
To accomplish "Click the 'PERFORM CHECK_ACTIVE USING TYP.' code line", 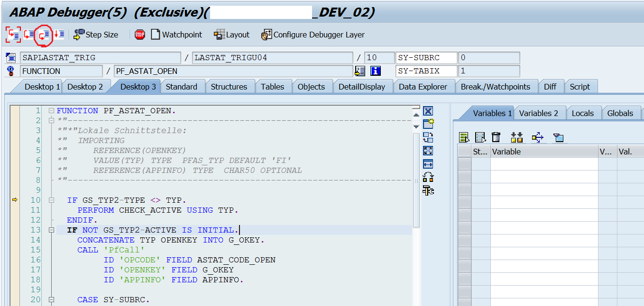I will point(158,210).
